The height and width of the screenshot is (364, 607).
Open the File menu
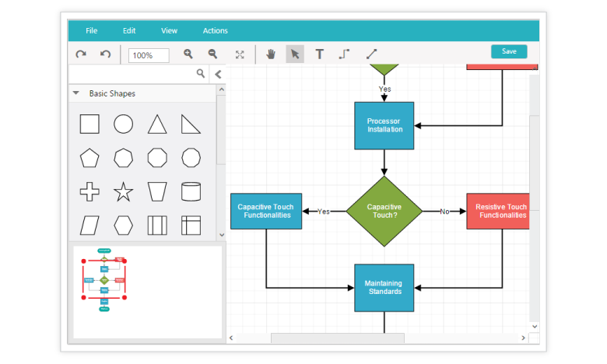point(92,31)
